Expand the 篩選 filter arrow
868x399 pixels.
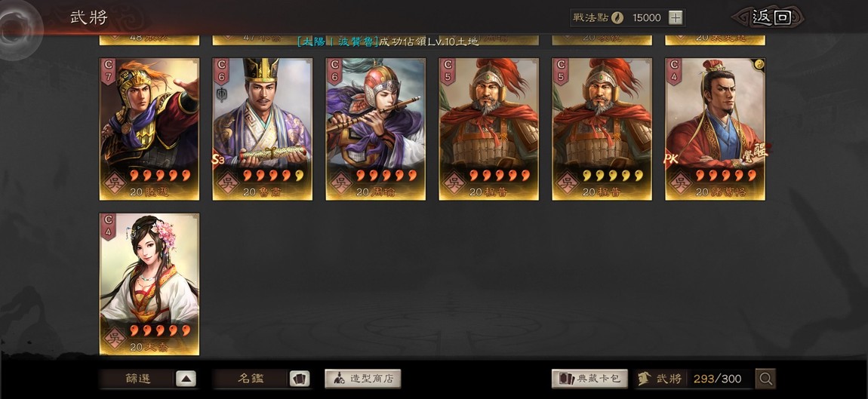186,379
